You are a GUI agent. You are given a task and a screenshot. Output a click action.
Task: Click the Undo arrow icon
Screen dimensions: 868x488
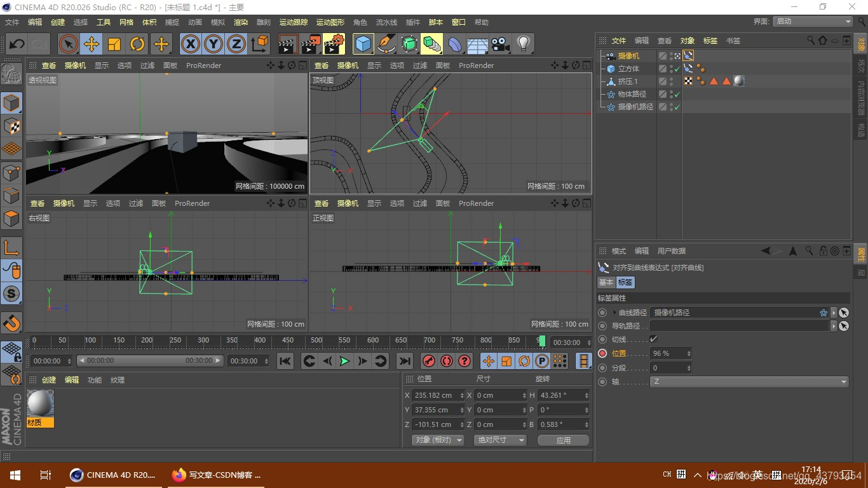click(x=17, y=44)
